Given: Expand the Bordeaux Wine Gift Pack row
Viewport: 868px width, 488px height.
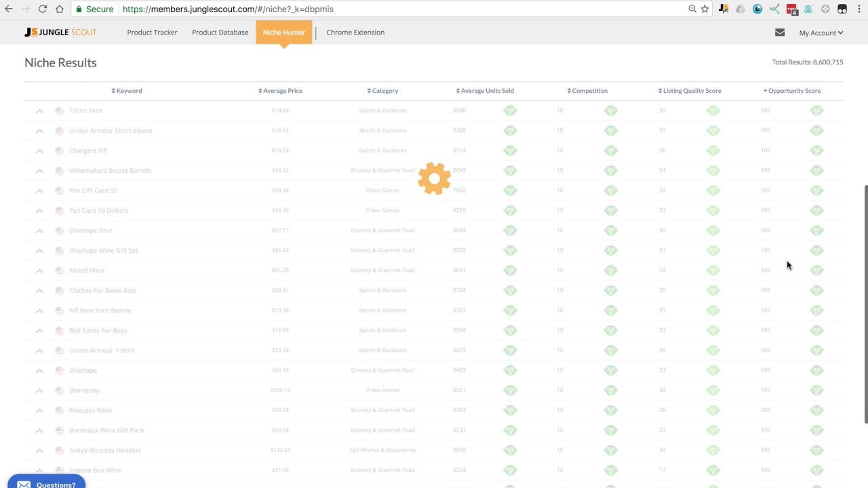Looking at the screenshot, I should 39,430.
